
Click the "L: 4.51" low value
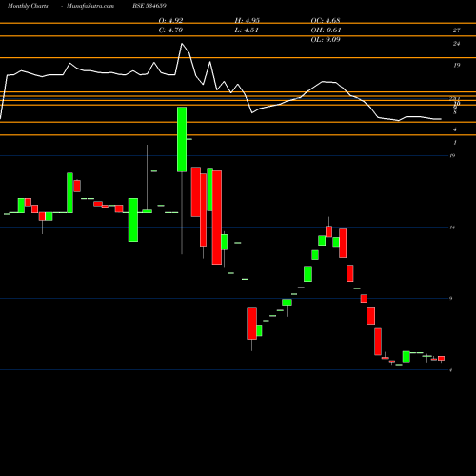coord(247,30)
